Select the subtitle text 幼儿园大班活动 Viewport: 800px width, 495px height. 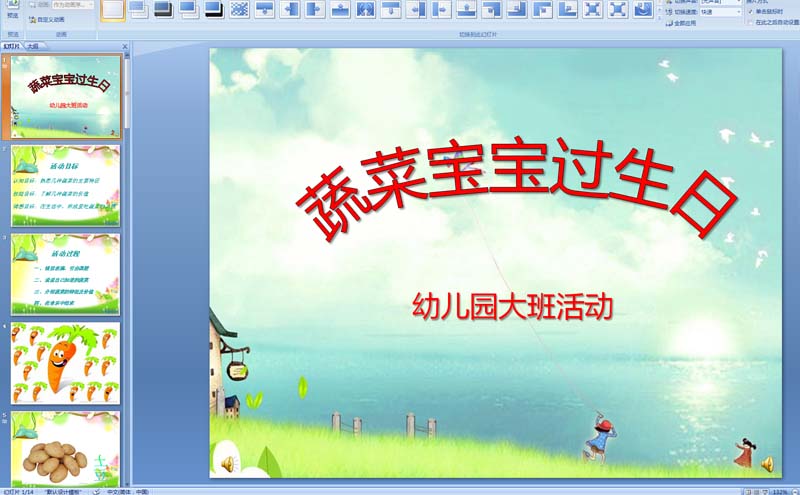pos(512,306)
